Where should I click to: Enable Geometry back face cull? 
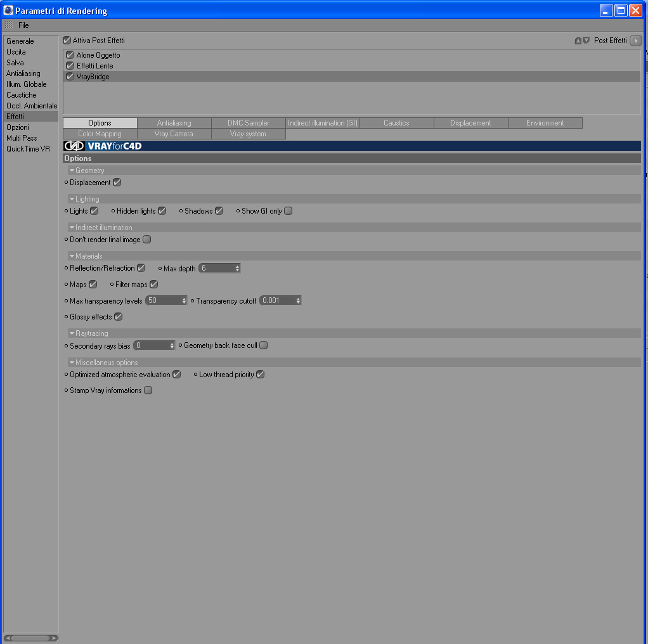pyautogui.click(x=263, y=345)
